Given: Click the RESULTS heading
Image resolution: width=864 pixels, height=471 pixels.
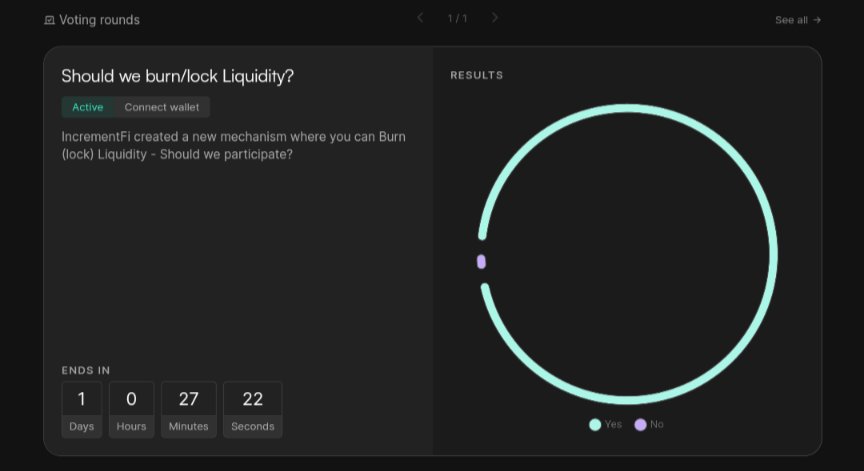Looking at the screenshot, I should point(477,75).
